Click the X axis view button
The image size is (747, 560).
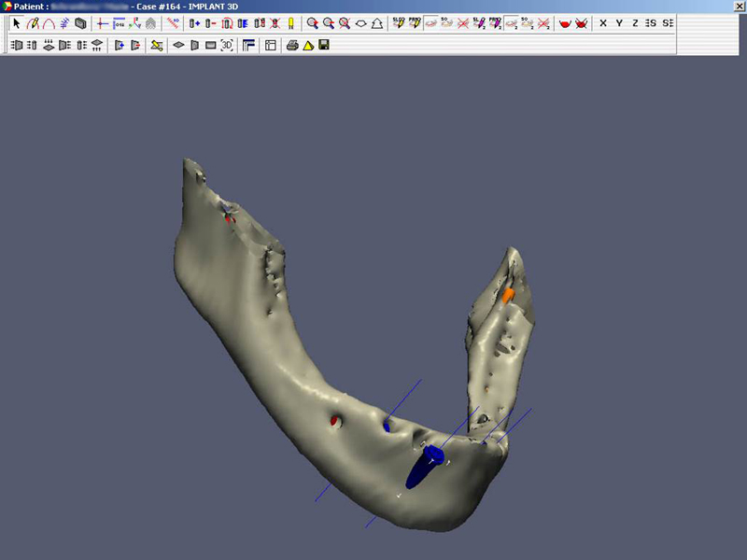603,22
